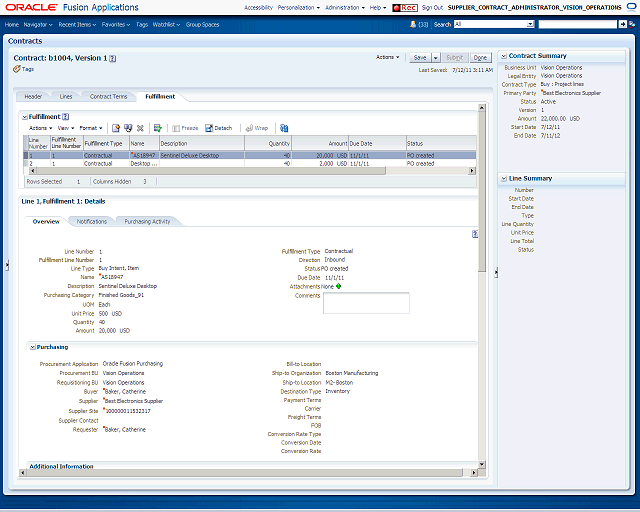This screenshot has width=640, height=512.
Task: Click the help icon in details section
Action: pyautogui.click(x=475, y=234)
